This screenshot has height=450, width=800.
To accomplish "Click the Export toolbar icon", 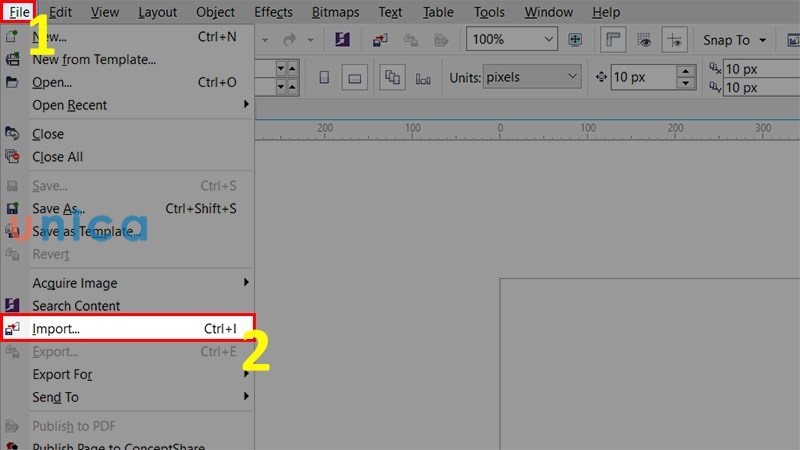I will click(411, 39).
